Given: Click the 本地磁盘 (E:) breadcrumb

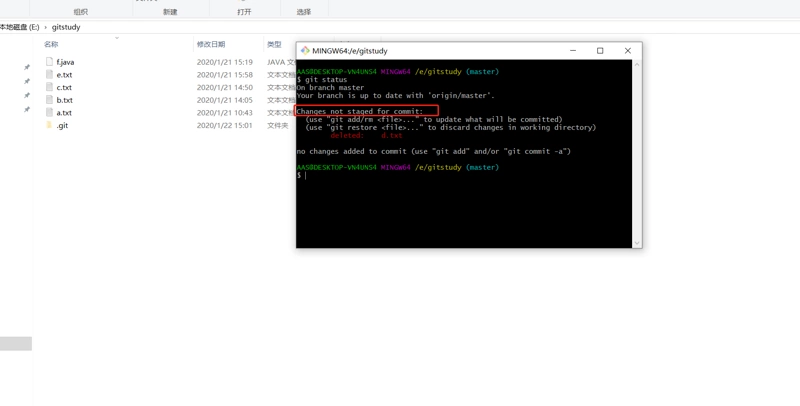Looking at the screenshot, I should tap(19, 27).
